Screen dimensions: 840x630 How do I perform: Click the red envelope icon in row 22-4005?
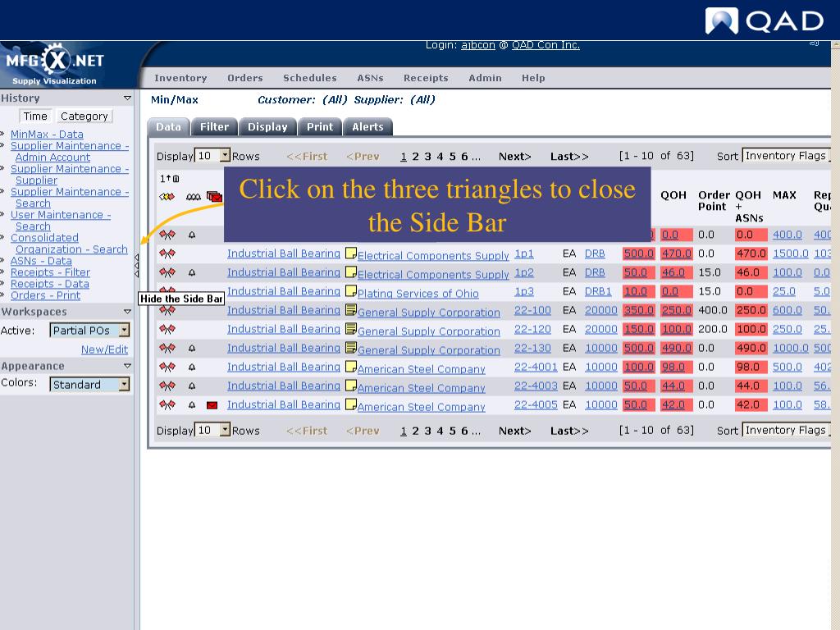pos(212,405)
